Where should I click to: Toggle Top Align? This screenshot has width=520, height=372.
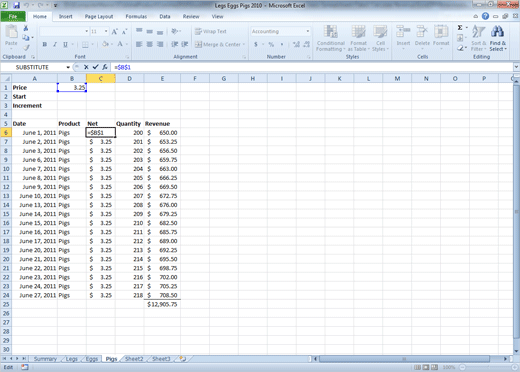[x=139, y=31]
